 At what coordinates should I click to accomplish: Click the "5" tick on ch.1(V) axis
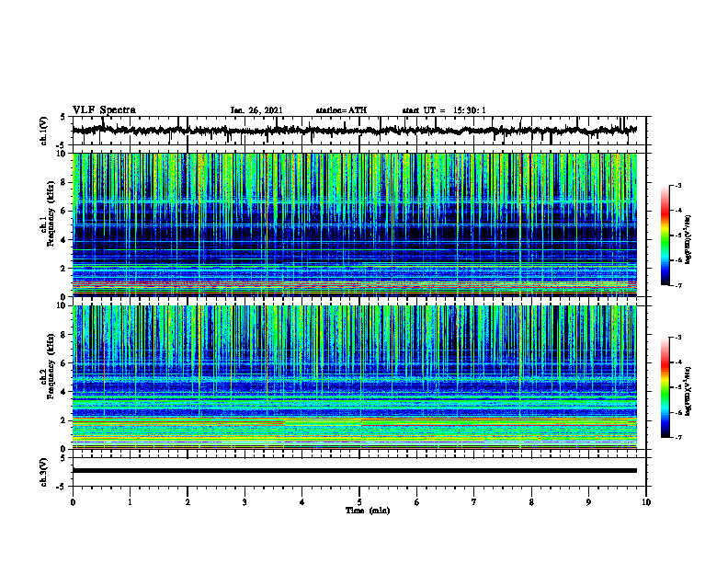point(63,117)
